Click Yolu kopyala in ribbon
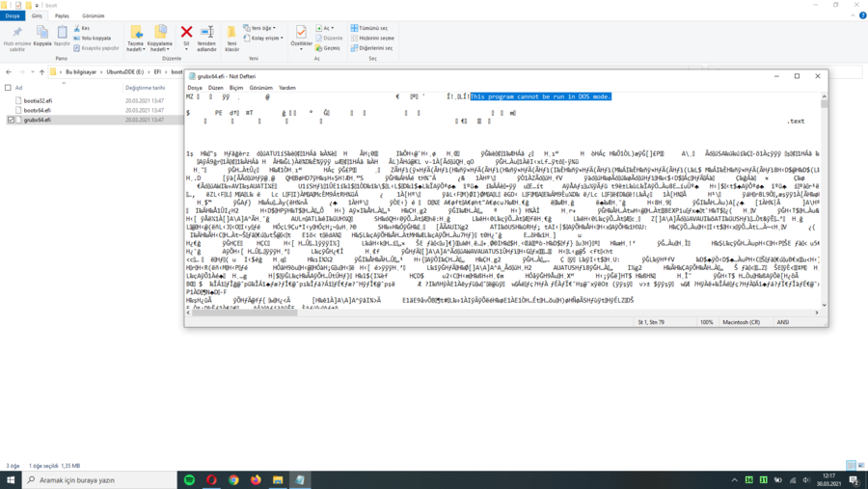The image size is (868, 489). (x=92, y=39)
